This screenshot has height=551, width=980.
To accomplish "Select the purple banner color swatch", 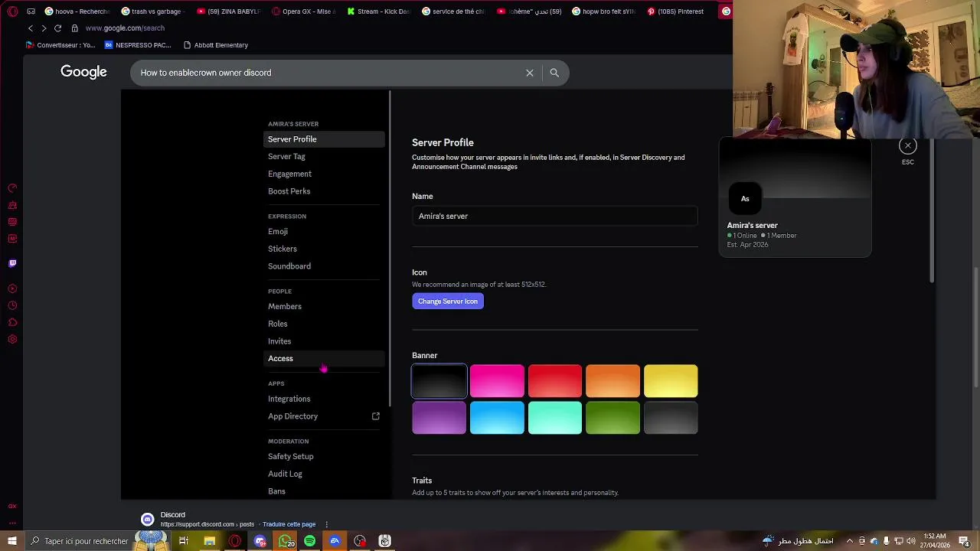I will click(439, 418).
